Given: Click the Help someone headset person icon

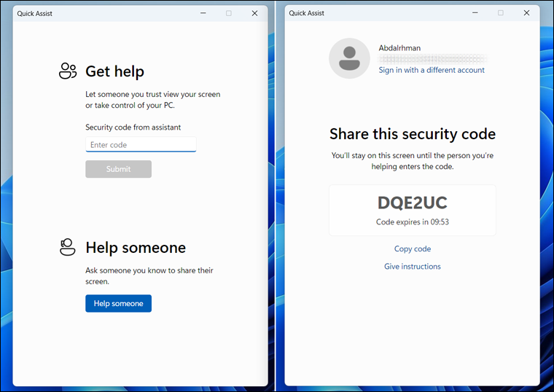Looking at the screenshot, I should pyautogui.click(x=68, y=247).
